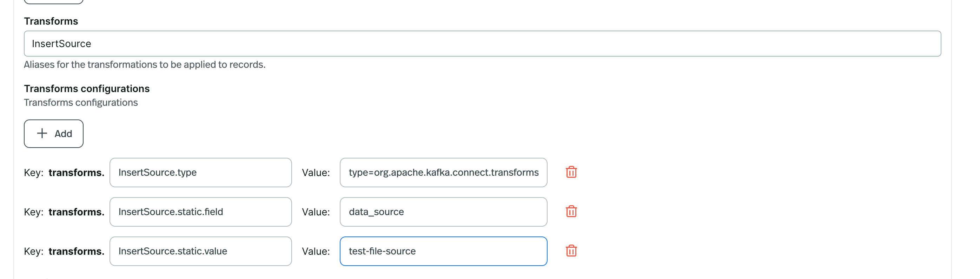Click the Transforms configurations heading
980x279 pixels.
87,89
